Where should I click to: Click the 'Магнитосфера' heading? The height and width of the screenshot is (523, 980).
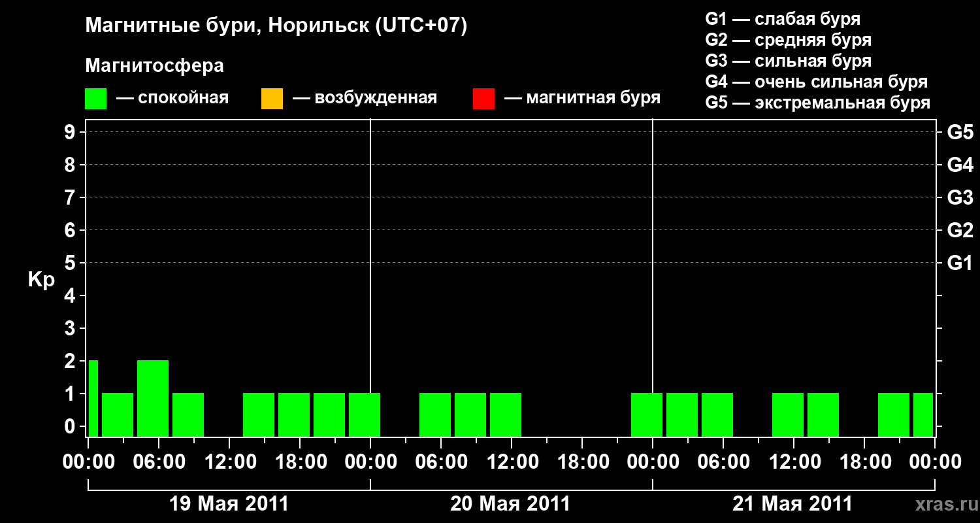click(x=154, y=66)
